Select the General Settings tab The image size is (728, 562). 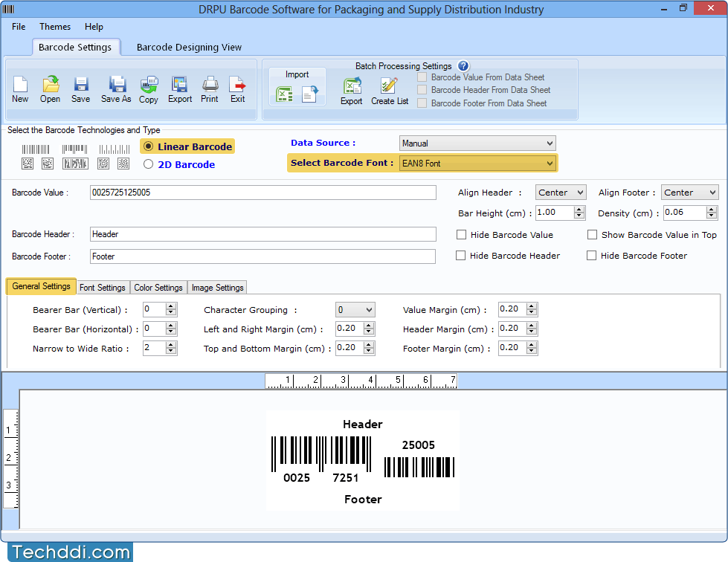point(41,286)
